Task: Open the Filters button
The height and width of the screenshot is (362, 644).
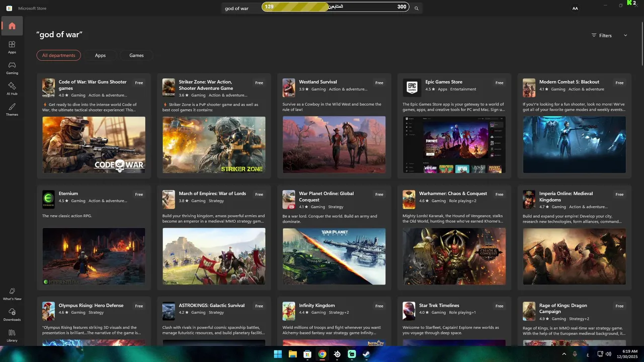Action: tap(601, 35)
